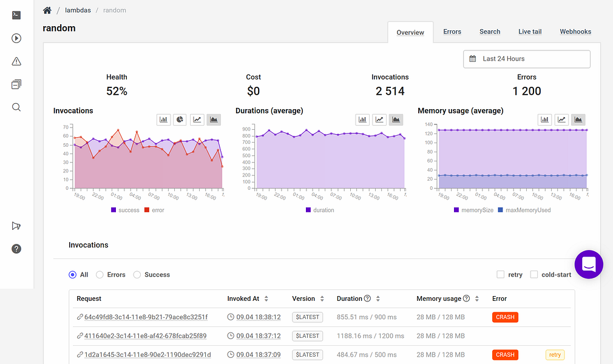Click the terminal icon in the sidebar
Screen dimensions: 613x364
pos(16,16)
